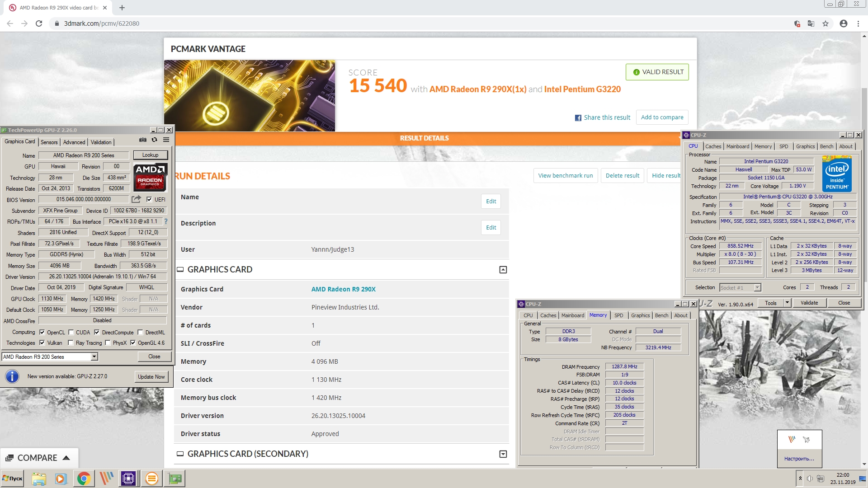Click the browser back arrow

(10, 23)
